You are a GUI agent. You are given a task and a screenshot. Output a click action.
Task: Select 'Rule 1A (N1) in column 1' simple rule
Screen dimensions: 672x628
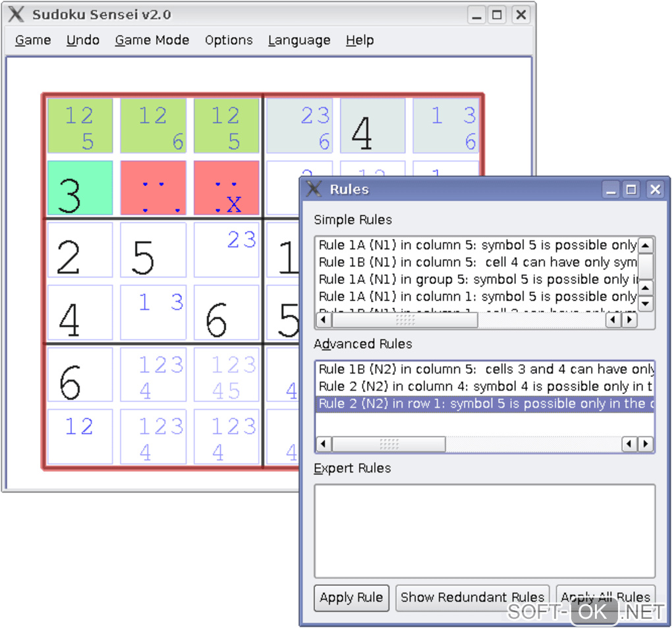[477, 297]
